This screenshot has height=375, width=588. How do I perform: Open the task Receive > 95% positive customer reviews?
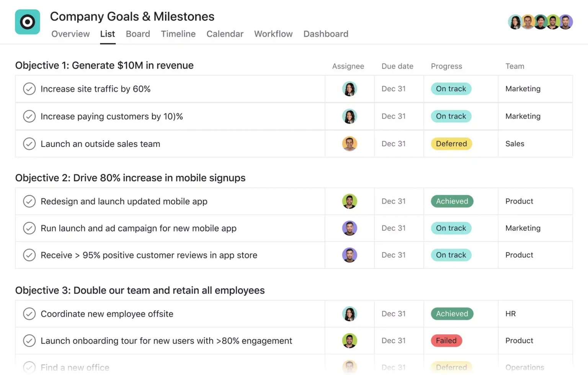[x=149, y=255]
